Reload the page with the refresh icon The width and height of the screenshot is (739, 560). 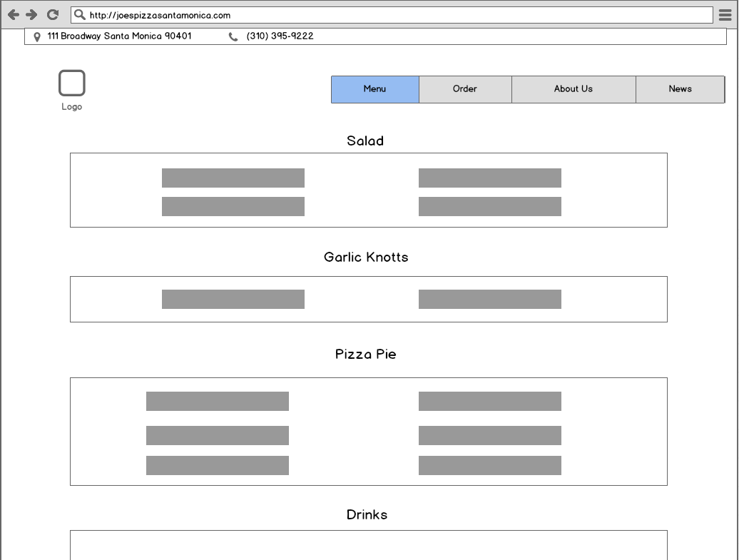pyautogui.click(x=53, y=15)
